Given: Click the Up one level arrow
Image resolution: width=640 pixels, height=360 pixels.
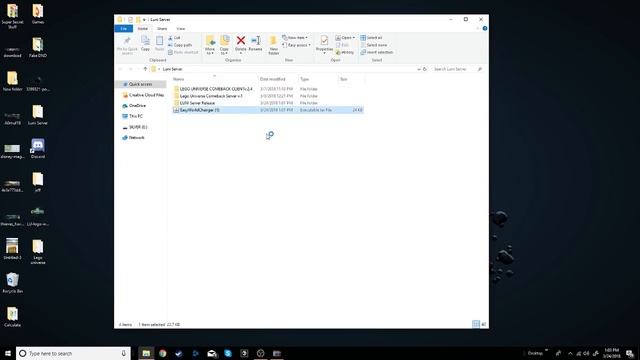Looking at the screenshot, I should [145, 69].
